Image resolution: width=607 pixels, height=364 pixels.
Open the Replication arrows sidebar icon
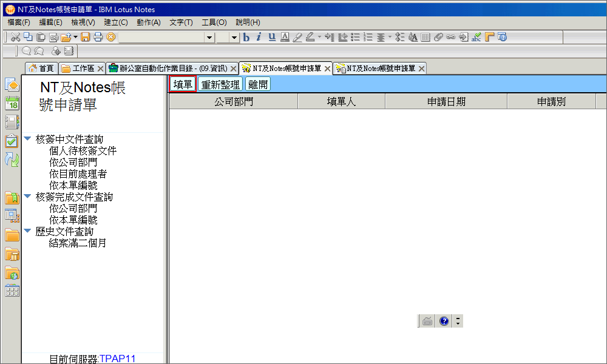coord(12,160)
